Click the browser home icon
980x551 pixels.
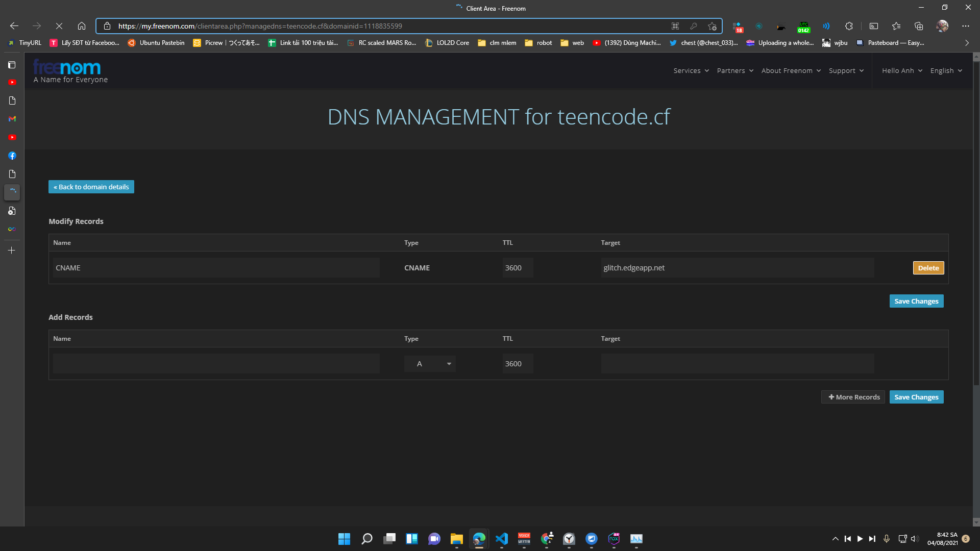(x=82, y=26)
